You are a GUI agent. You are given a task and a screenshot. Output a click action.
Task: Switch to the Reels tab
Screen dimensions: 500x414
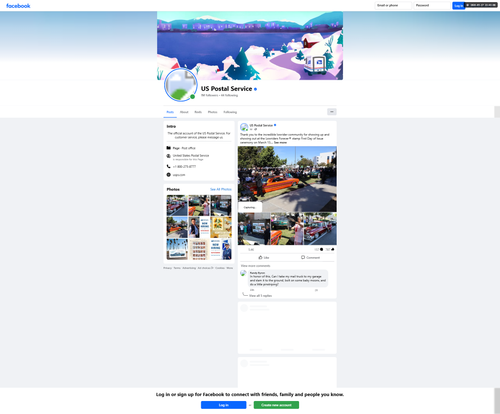tap(198, 112)
